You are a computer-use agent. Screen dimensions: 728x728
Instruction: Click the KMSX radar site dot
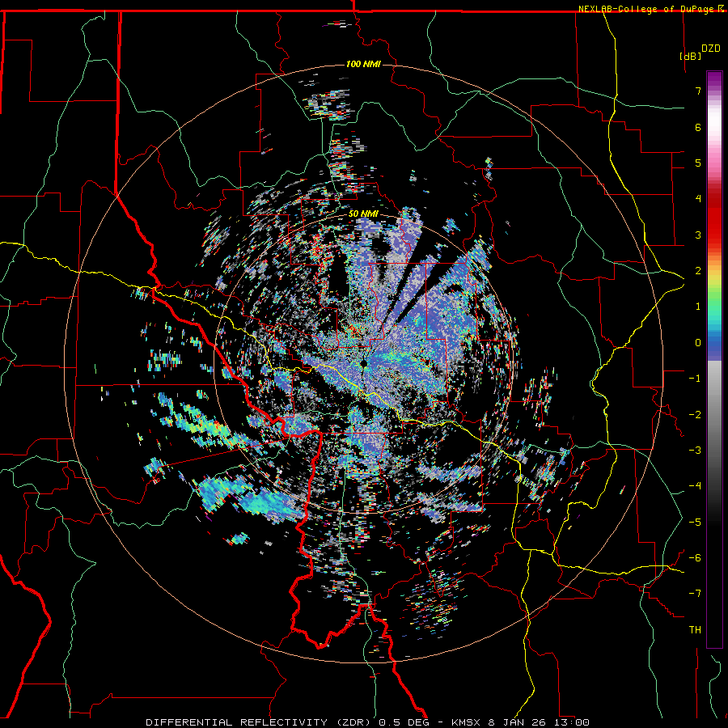[x=364, y=363]
